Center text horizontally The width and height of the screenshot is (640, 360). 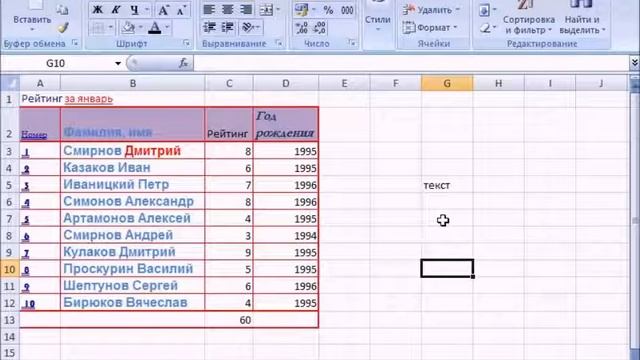click(227, 10)
